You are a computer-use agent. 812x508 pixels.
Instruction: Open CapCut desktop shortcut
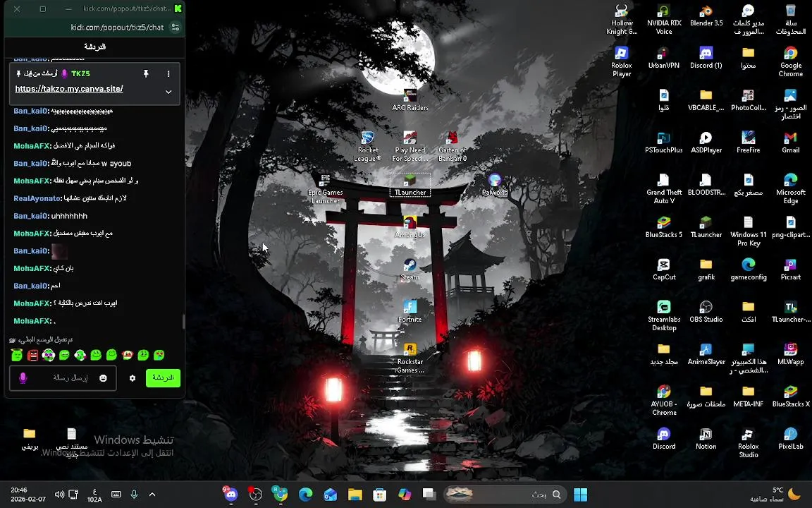[x=664, y=269]
